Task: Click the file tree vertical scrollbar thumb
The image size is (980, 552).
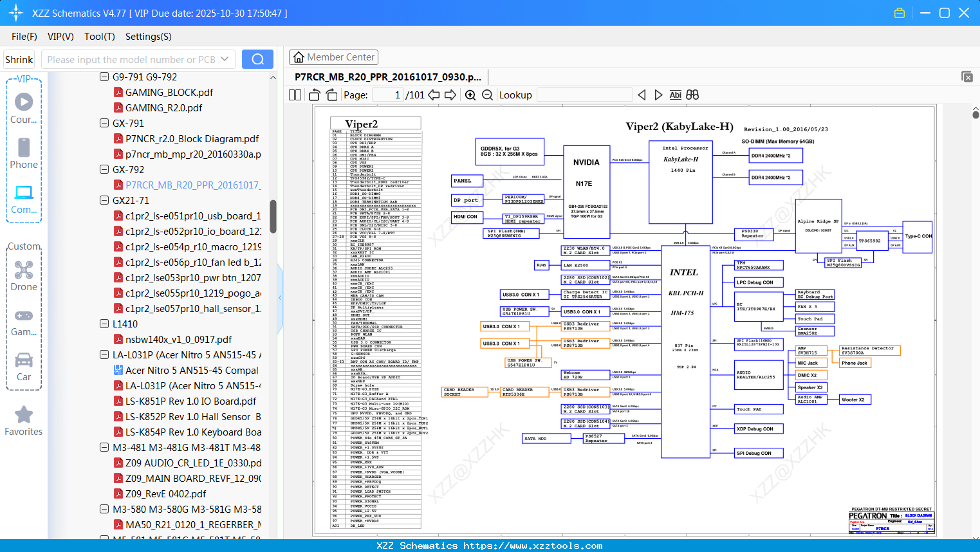Action: click(x=273, y=216)
